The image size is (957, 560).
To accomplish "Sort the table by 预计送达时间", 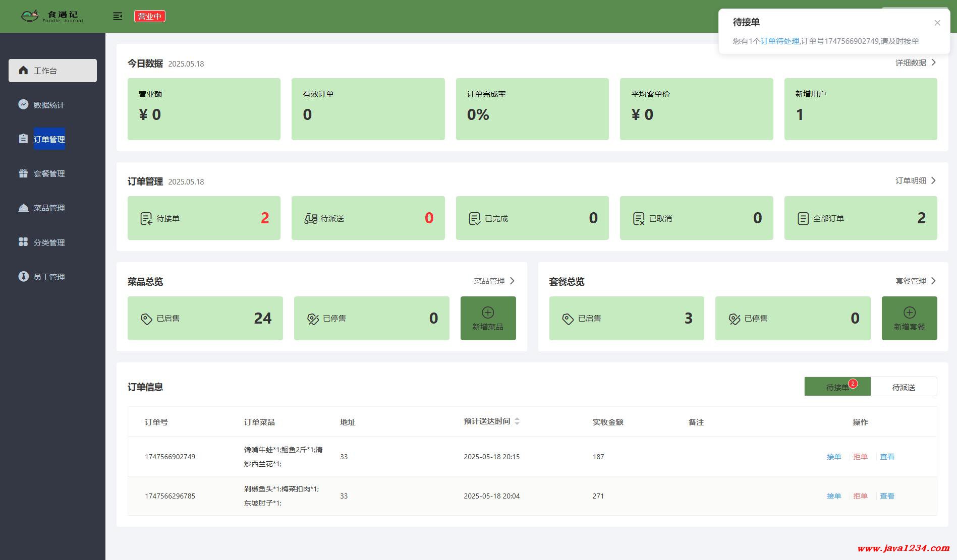I will click(517, 421).
